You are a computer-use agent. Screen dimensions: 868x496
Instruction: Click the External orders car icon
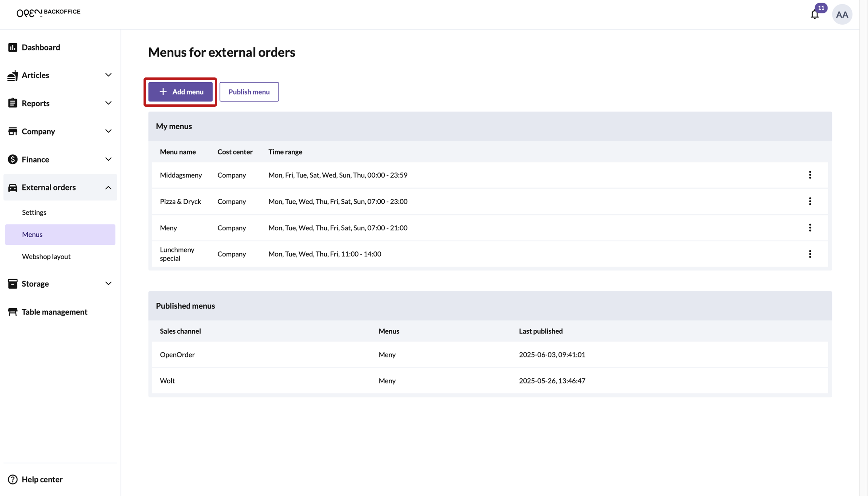click(x=13, y=188)
